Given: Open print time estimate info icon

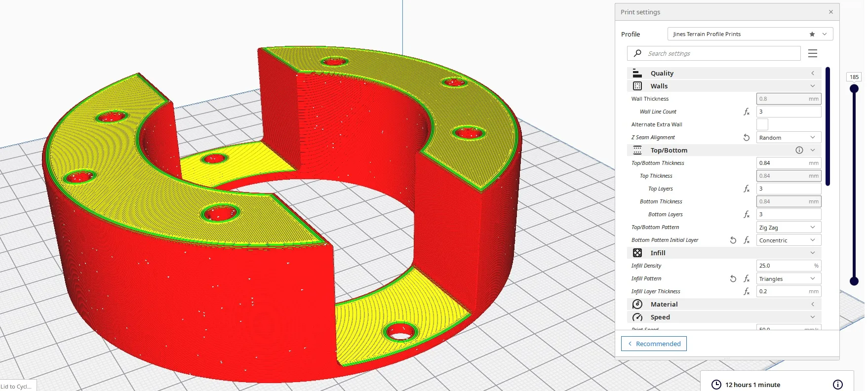Looking at the screenshot, I should (x=837, y=385).
